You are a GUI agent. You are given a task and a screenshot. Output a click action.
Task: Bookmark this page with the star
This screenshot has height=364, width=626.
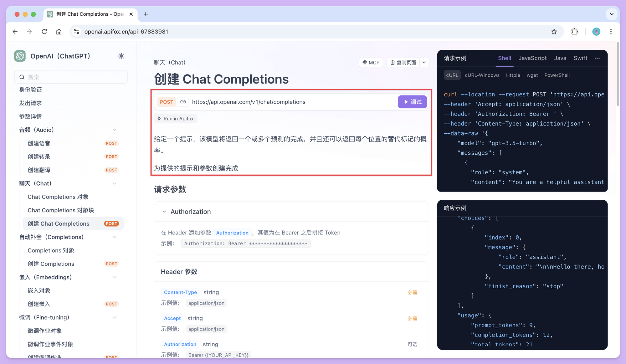554,32
